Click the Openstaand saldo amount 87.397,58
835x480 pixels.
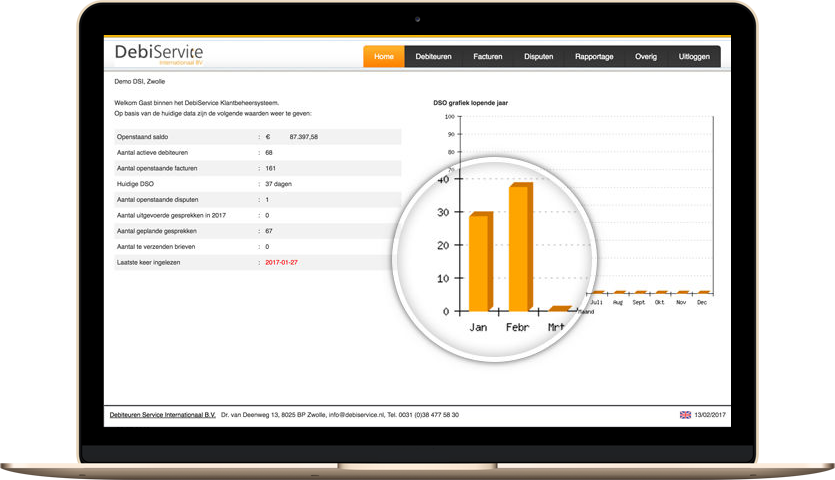coord(303,136)
